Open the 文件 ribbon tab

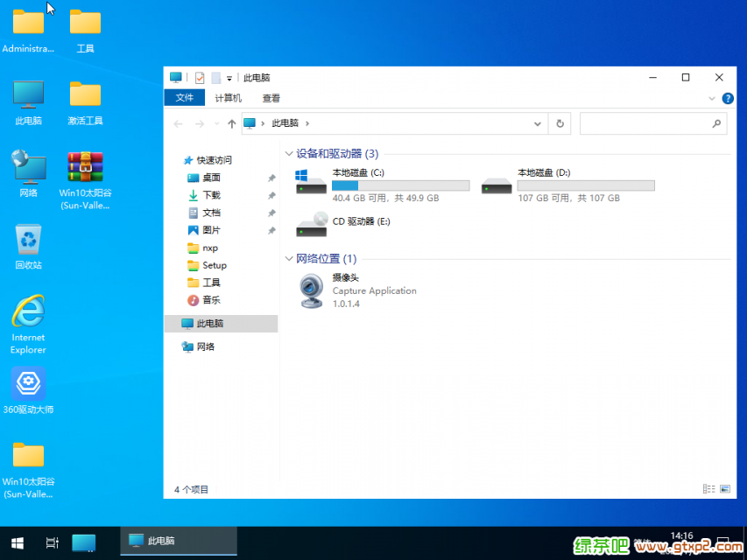pyautogui.click(x=185, y=98)
